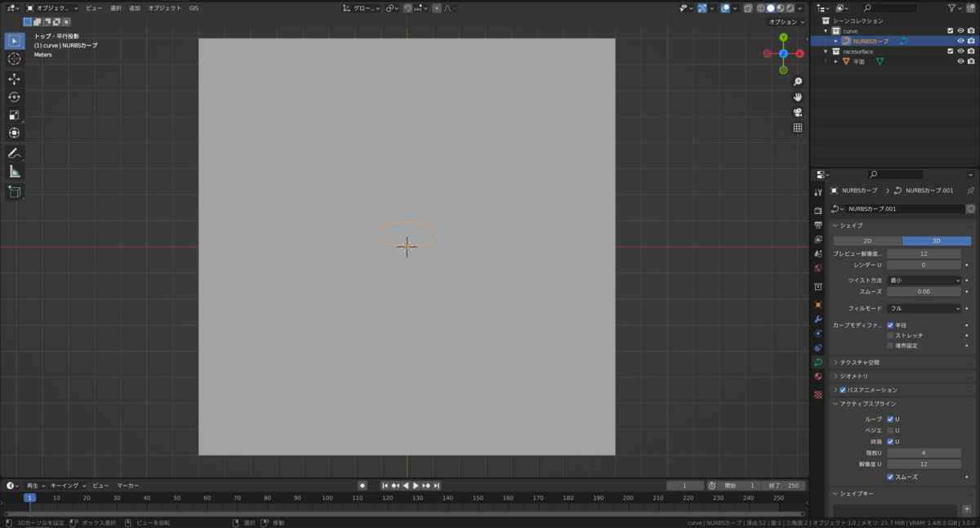Enable the ベジエ U checkbox

coord(890,430)
